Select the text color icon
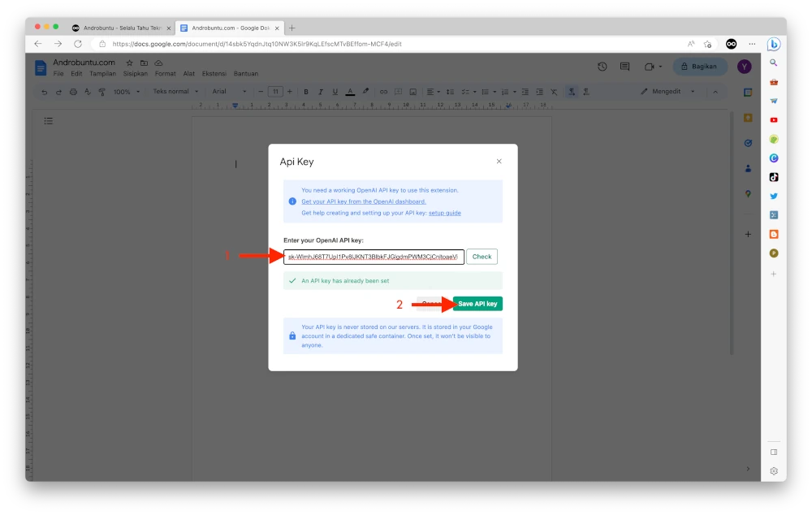The image size is (812, 515). pos(349,91)
